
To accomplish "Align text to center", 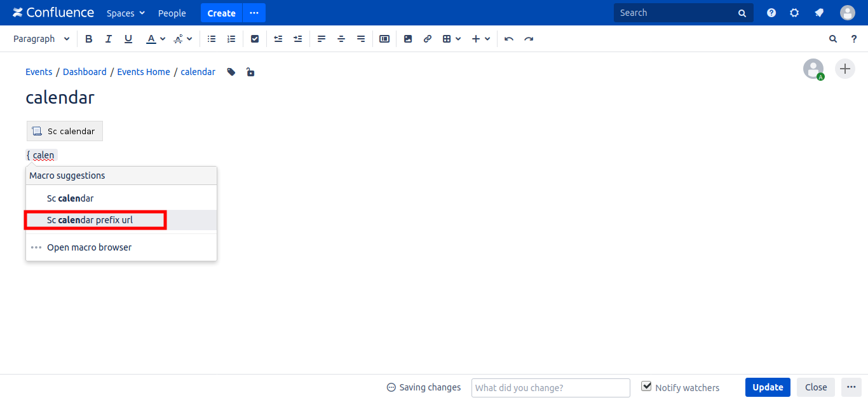I will pyautogui.click(x=341, y=39).
